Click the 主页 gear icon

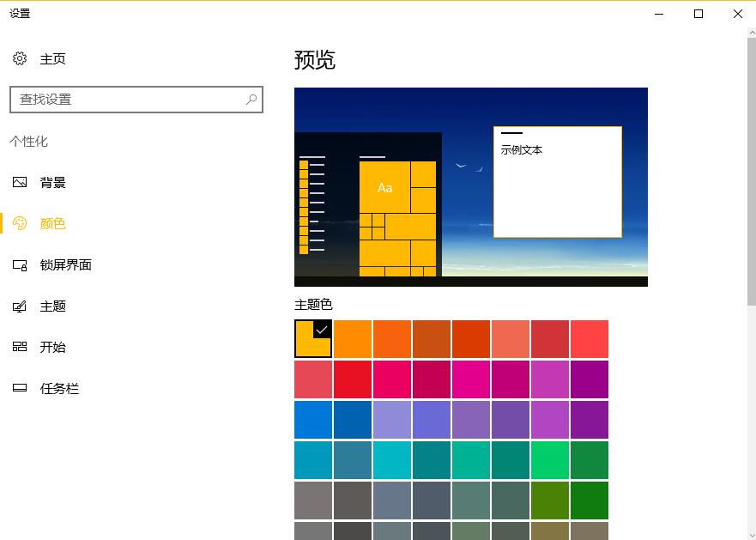[19, 58]
